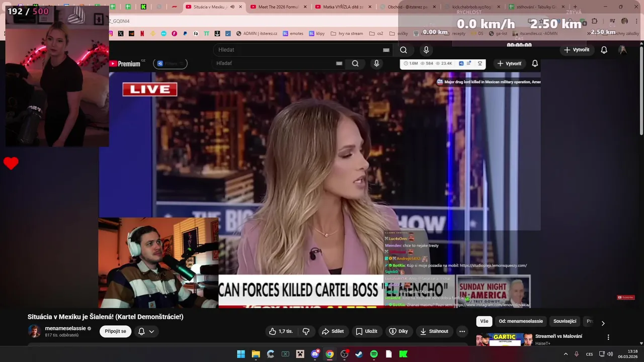Click the taskbar microphone tray icon
Image resolution: width=644 pixels, height=362 pixels.
(577, 354)
